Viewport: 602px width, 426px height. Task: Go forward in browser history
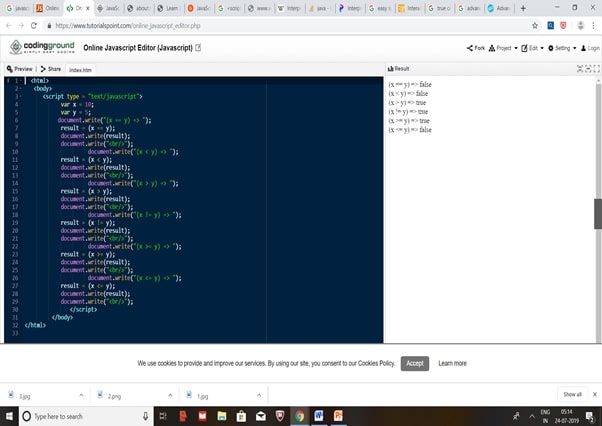21,26
